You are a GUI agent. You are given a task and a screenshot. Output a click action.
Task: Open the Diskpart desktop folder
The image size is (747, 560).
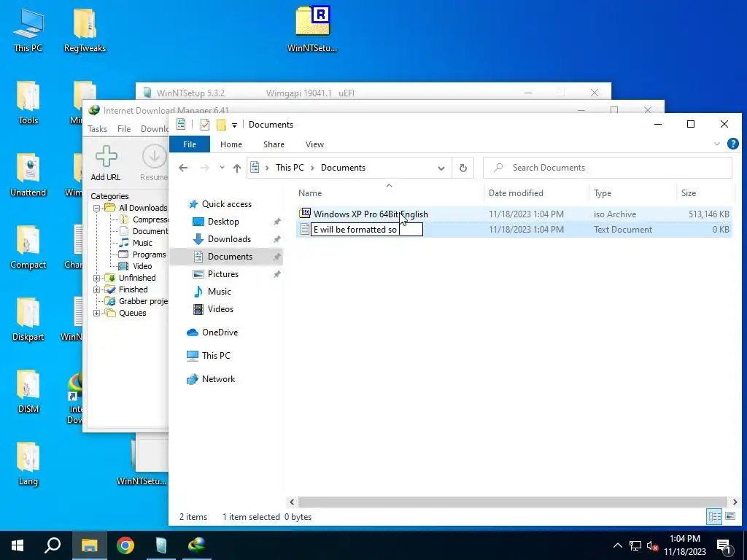28,319
